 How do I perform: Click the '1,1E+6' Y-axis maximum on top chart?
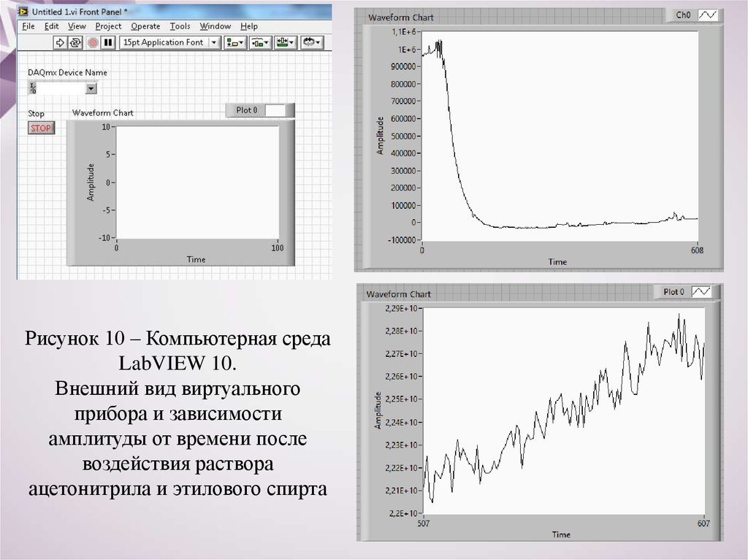403,31
